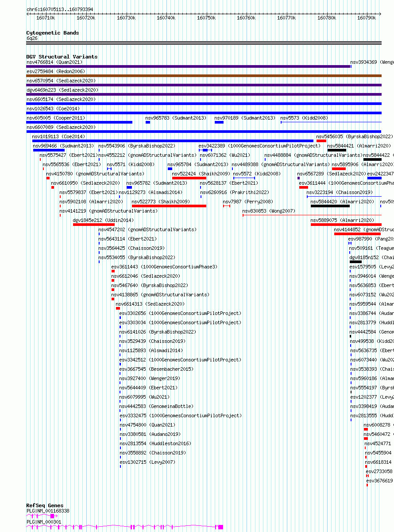Click the nsv4552212 (gnomADStructuralVariants) label
This screenshot has width=394, height=532.
point(147,155)
